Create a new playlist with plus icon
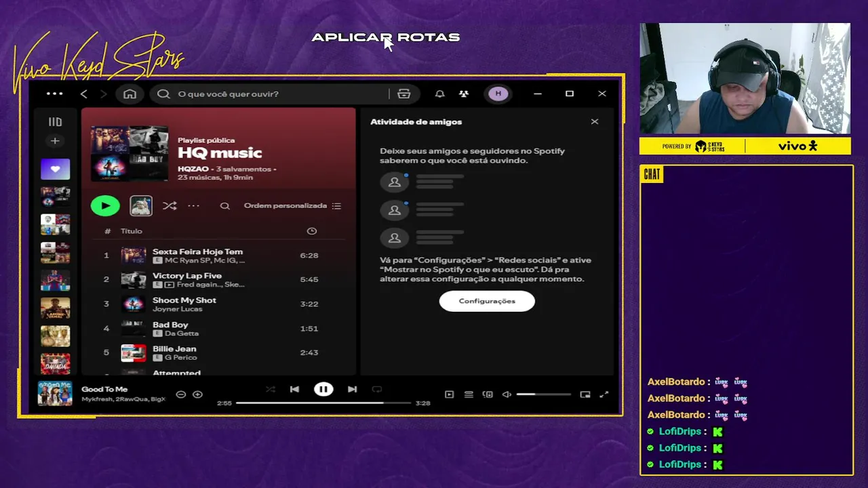This screenshot has height=488, width=868. click(55, 141)
